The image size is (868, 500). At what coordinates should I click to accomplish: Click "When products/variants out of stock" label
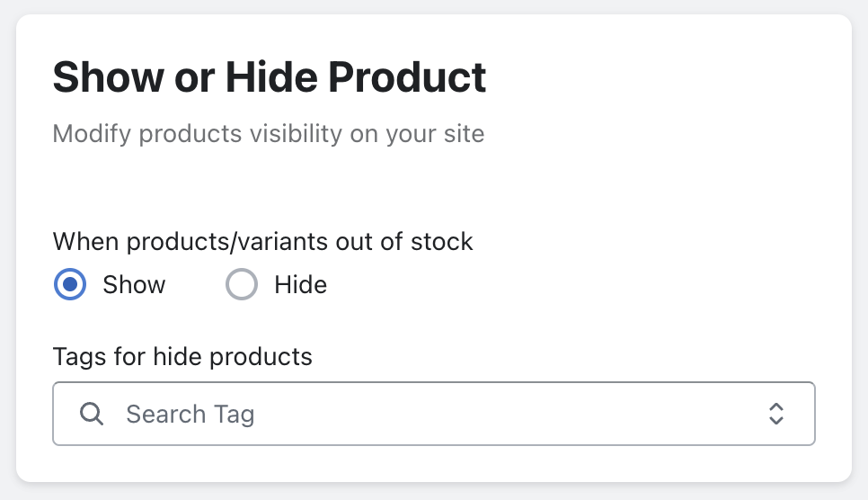pyautogui.click(x=262, y=242)
